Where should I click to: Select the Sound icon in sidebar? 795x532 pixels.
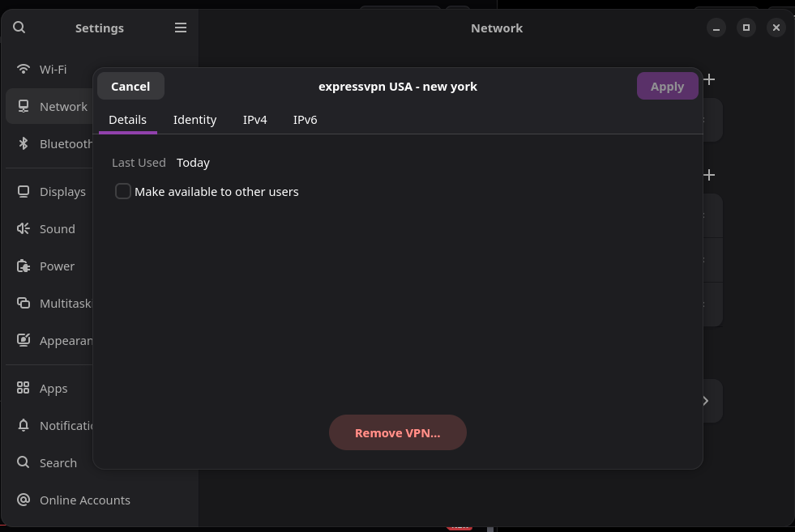[24, 228]
